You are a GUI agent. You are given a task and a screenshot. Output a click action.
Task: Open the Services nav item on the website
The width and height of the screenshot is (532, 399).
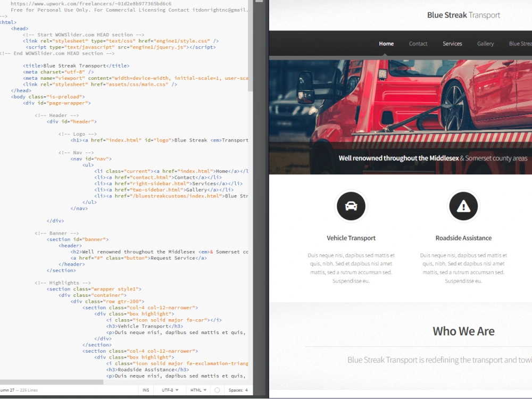click(452, 44)
